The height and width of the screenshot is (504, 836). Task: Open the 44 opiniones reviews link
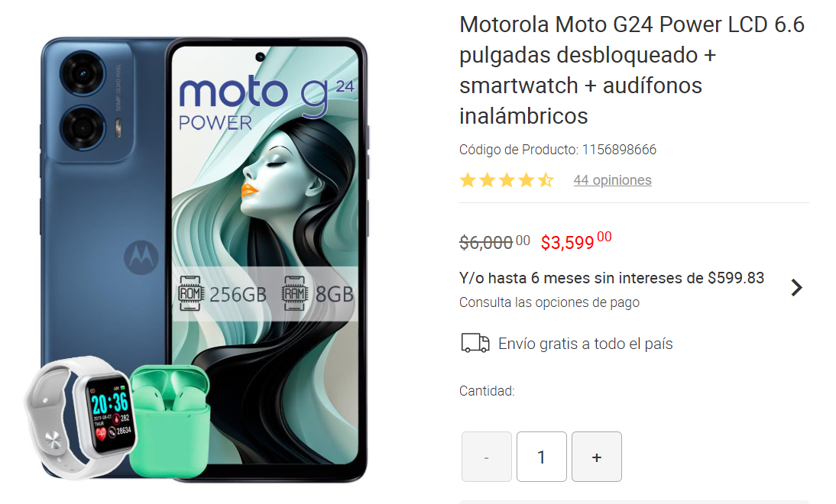pos(612,180)
